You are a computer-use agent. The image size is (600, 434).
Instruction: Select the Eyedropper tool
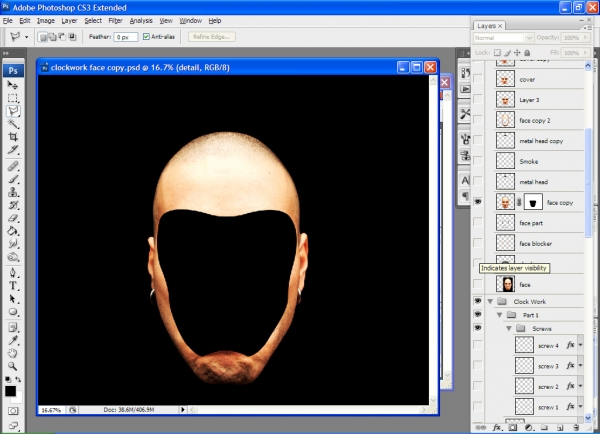coord(13,340)
